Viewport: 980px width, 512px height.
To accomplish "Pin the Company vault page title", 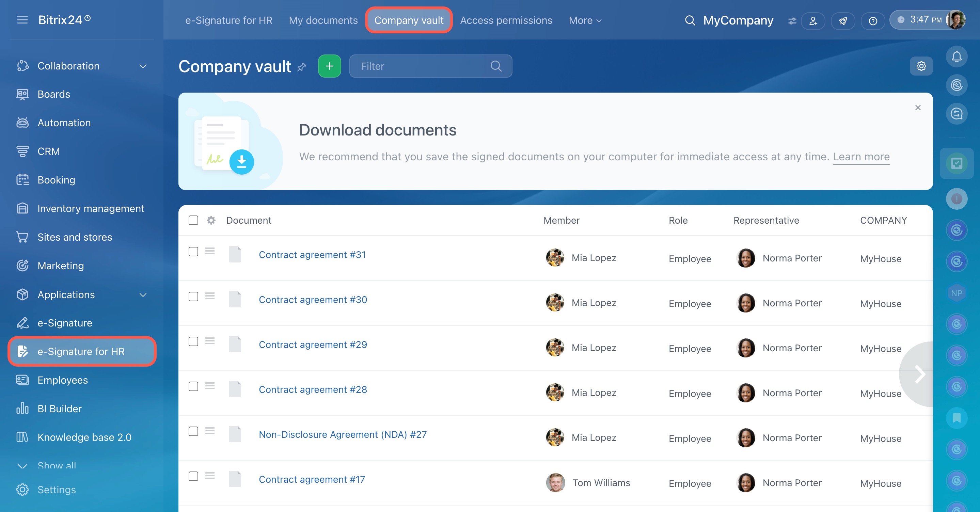I will [x=302, y=67].
